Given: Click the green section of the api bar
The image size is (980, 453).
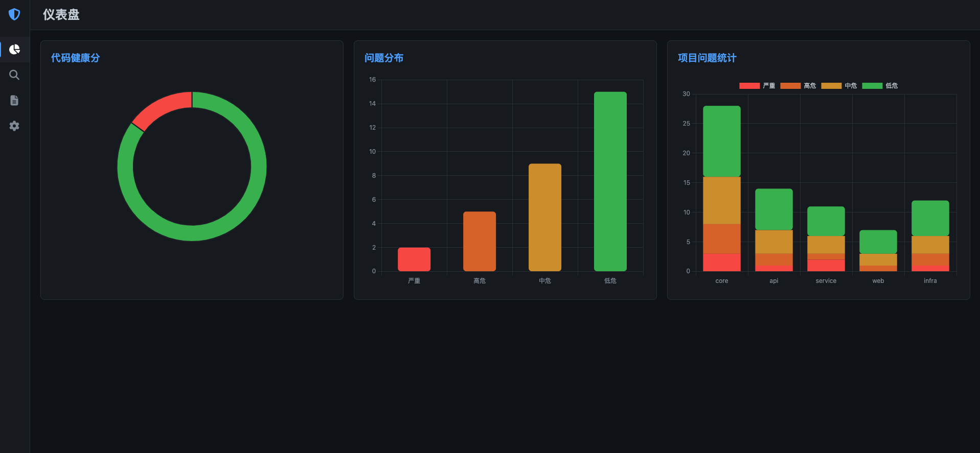Looking at the screenshot, I should (774, 209).
